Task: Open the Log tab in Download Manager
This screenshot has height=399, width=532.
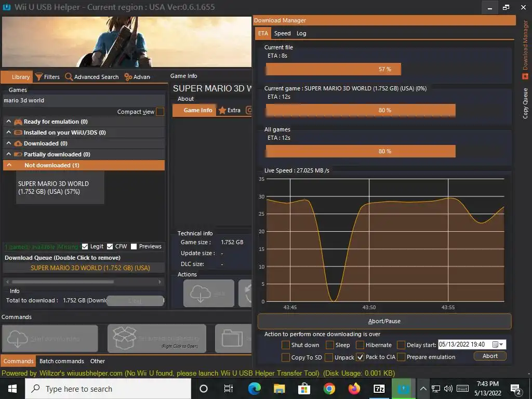Action: tap(301, 33)
